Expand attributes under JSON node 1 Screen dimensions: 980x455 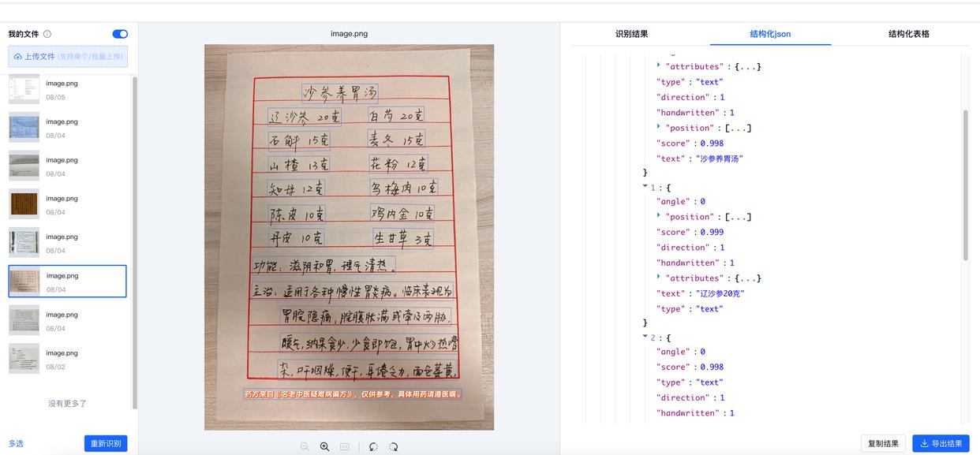[x=659, y=278]
